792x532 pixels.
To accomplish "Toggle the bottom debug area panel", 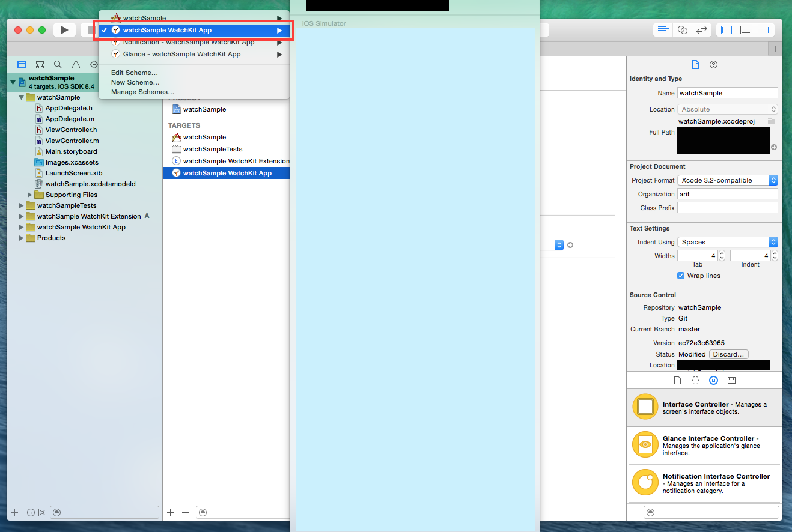I will tap(746, 30).
